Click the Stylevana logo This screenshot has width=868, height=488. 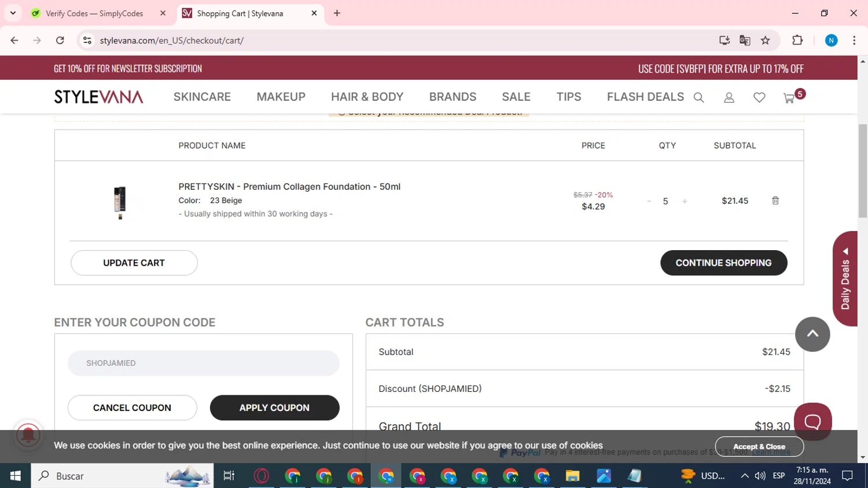pos(98,97)
